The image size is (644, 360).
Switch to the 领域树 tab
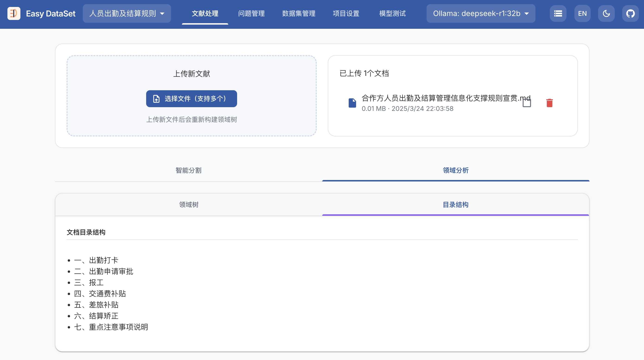pos(189,205)
